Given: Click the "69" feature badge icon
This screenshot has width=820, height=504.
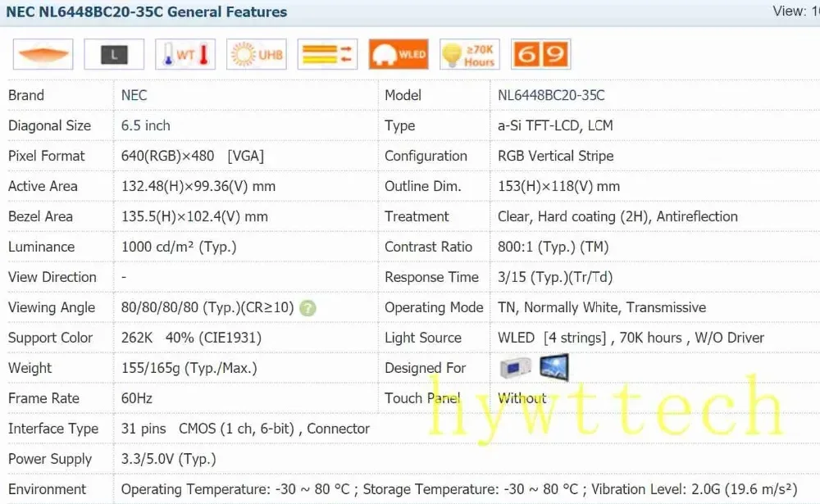Looking at the screenshot, I should point(540,53).
